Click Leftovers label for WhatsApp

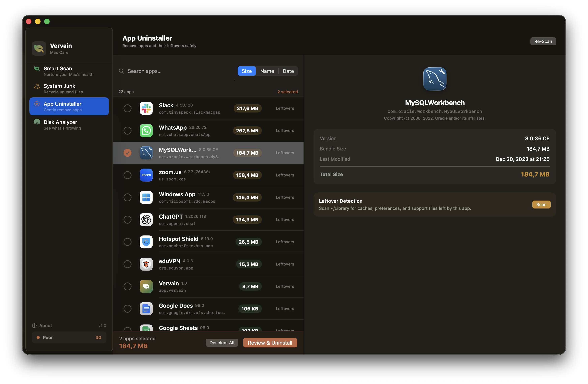[285, 131]
